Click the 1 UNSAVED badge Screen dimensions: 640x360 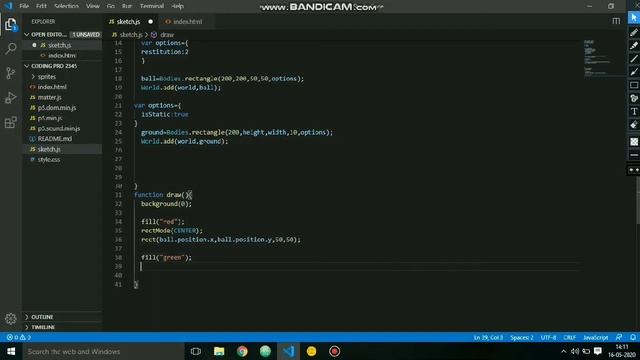[86, 34]
